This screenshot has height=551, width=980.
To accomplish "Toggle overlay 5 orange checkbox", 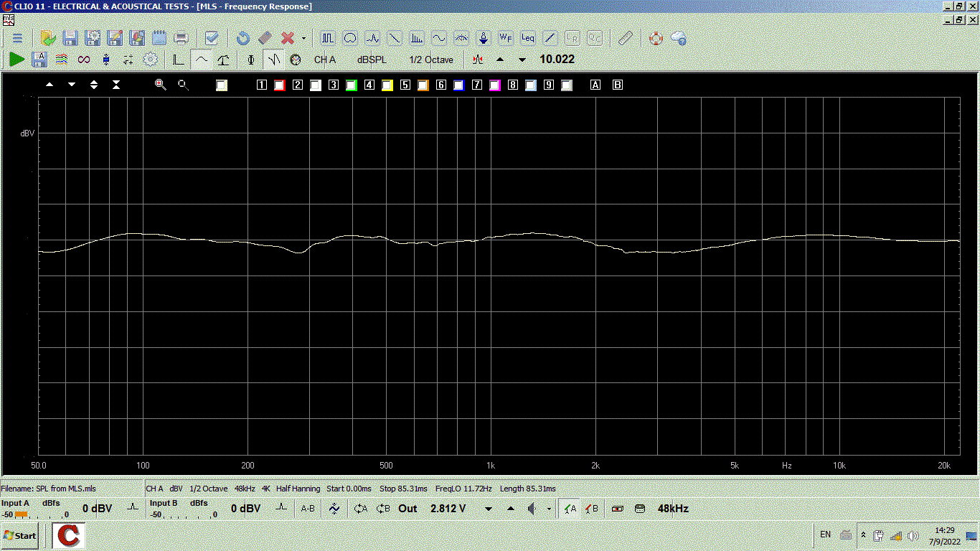I will pos(423,85).
